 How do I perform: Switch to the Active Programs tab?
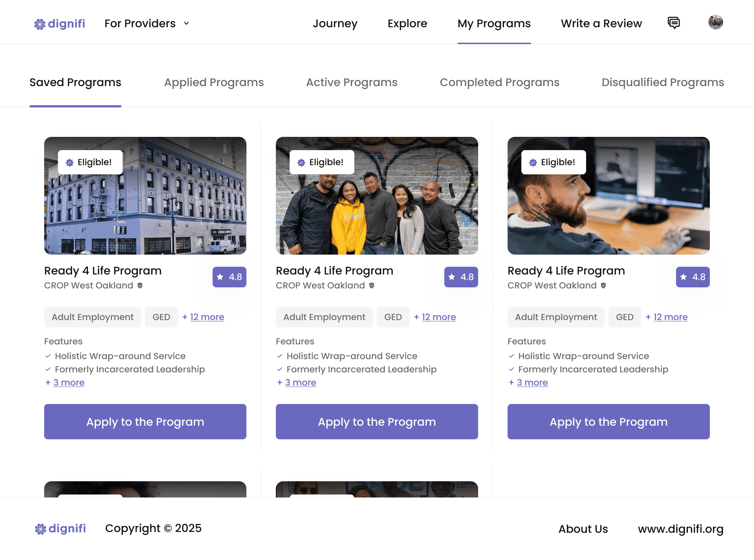(352, 82)
